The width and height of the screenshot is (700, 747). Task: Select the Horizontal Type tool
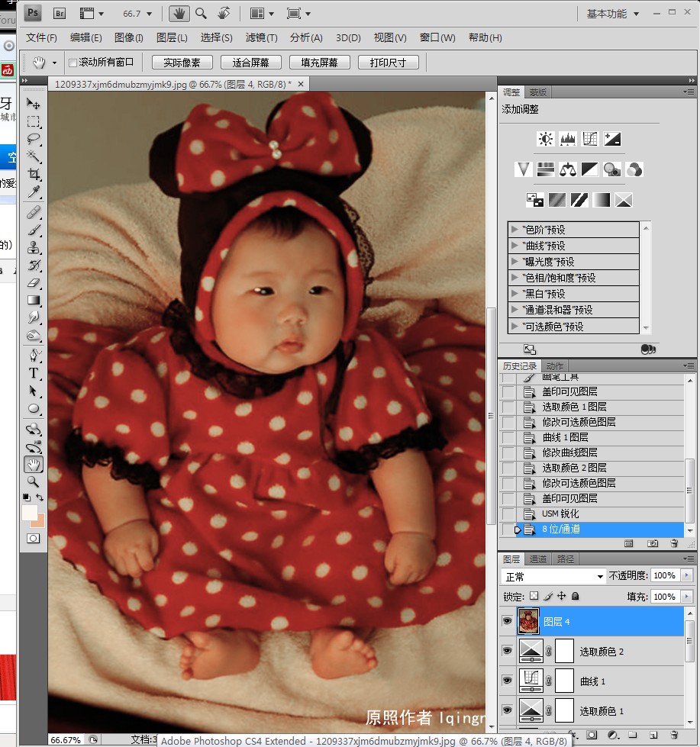point(34,373)
